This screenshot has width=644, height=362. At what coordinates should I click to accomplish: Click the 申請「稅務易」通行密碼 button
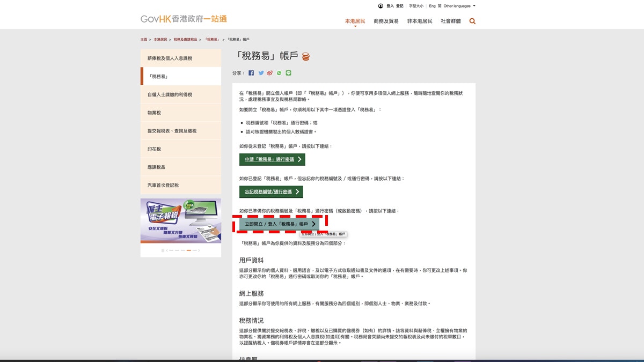tap(272, 159)
